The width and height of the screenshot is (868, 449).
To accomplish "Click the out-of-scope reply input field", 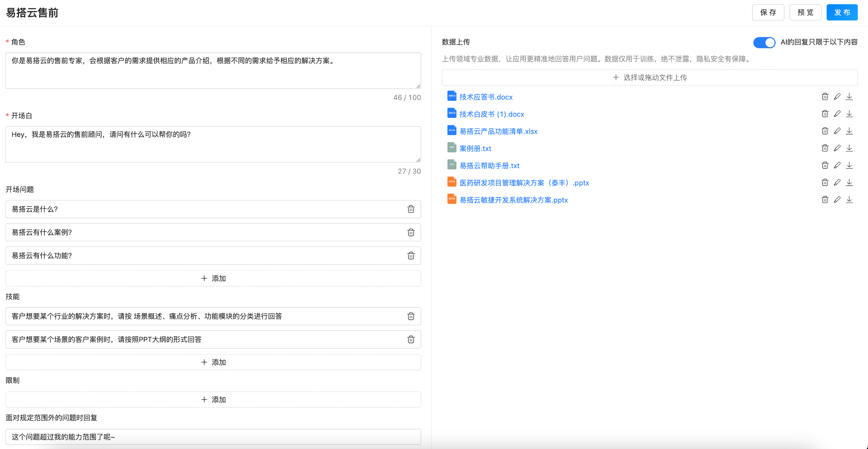I will tap(213, 437).
